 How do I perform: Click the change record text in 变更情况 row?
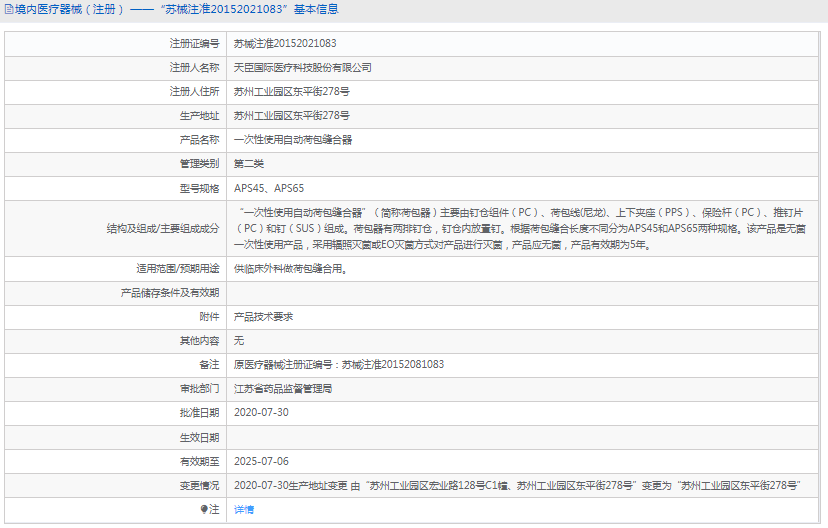pyautogui.click(x=518, y=485)
